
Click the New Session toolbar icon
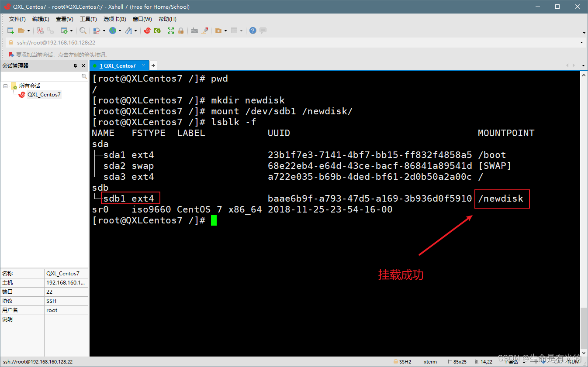click(x=10, y=31)
